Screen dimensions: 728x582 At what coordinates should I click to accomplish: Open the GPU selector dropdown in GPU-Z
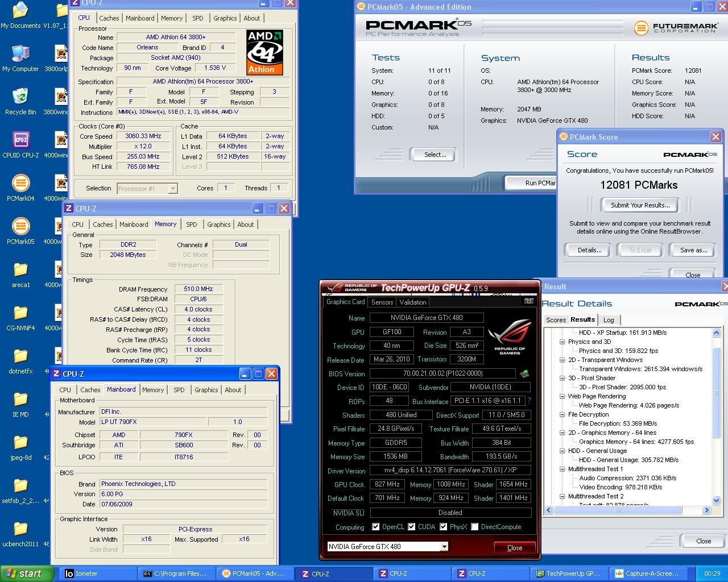point(444,547)
